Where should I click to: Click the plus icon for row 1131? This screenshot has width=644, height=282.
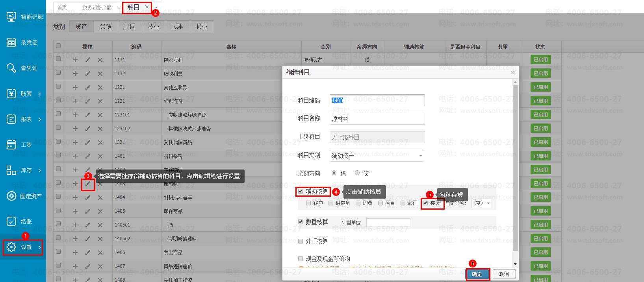coord(75,60)
